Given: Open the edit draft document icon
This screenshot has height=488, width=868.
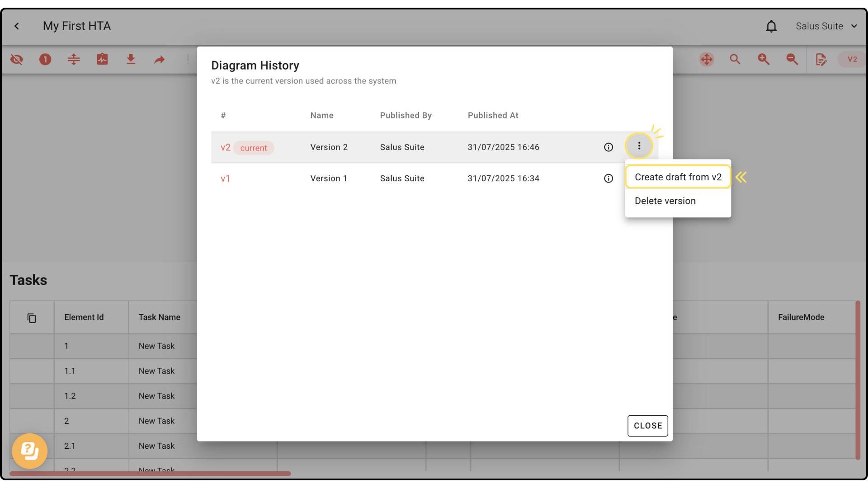Looking at the screenshot, I should (821, 59).
